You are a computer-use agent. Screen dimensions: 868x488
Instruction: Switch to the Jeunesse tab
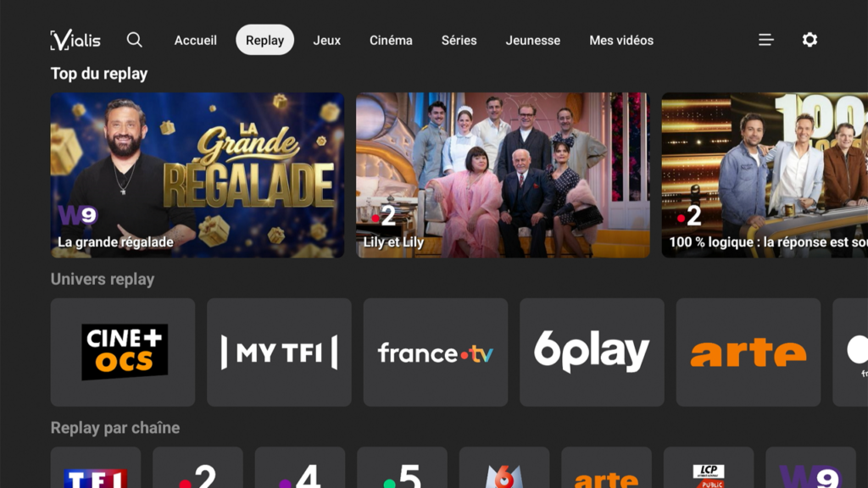(x=532, y=40)
